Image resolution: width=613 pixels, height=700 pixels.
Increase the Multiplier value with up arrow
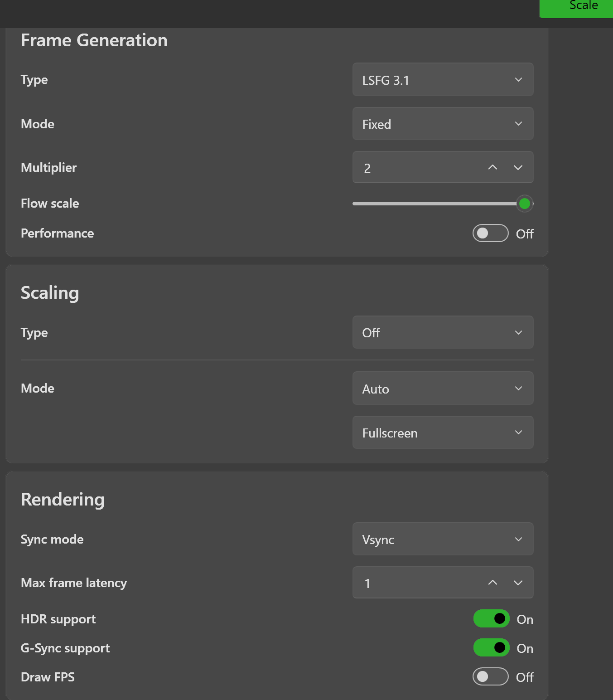pyautogui.click(x=492, y=168)
